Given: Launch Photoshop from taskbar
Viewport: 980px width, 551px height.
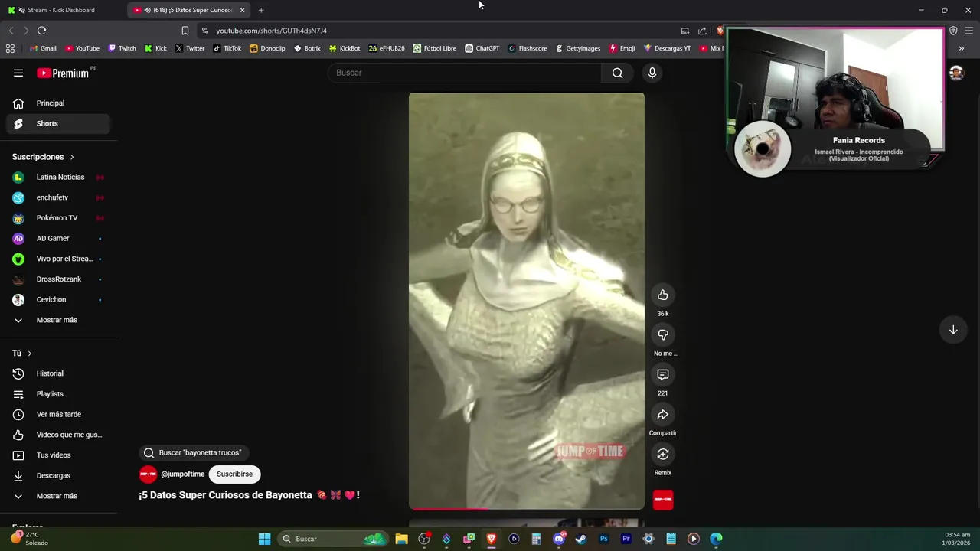Looking at the screenshot, I should [603, 539].
